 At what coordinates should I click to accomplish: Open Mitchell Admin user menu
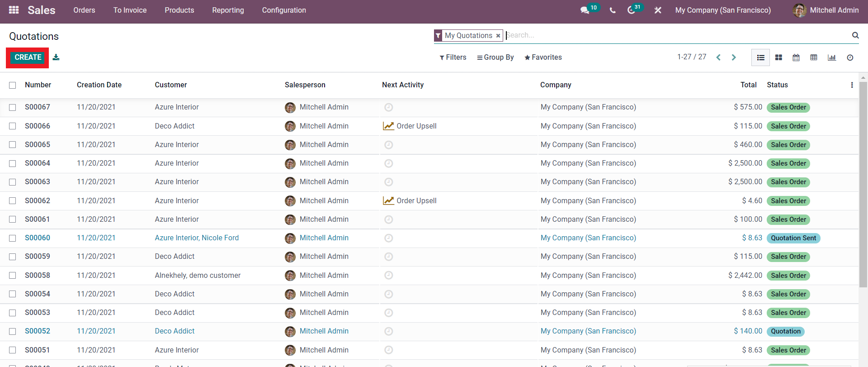tap(826, 10)
